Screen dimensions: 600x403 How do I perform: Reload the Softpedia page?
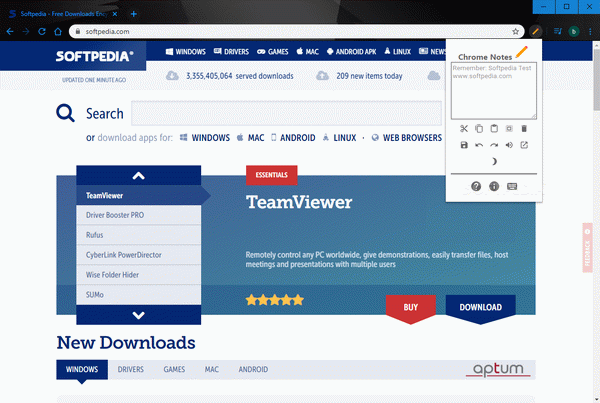(x=42, y=31)
